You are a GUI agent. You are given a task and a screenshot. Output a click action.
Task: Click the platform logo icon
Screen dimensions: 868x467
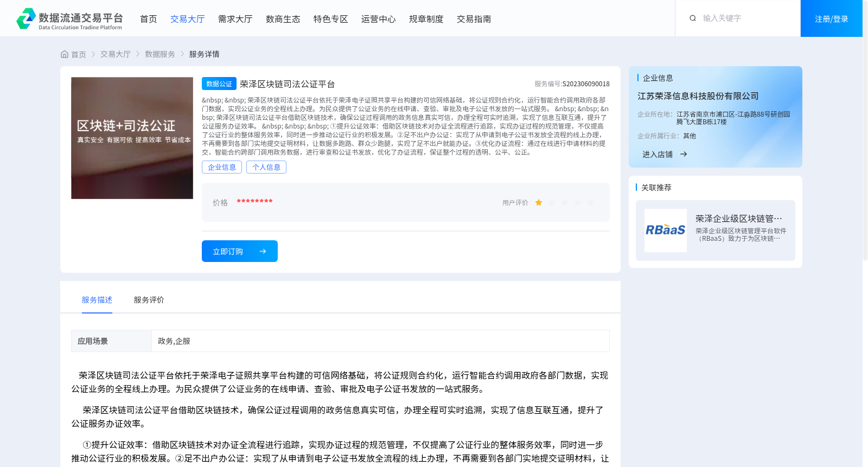point(26,18)
